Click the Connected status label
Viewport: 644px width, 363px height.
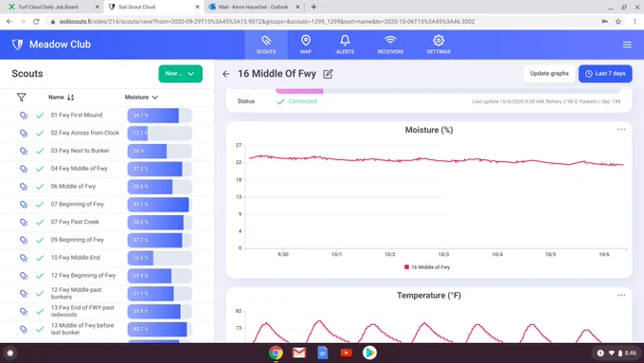[x=302, y=101]
